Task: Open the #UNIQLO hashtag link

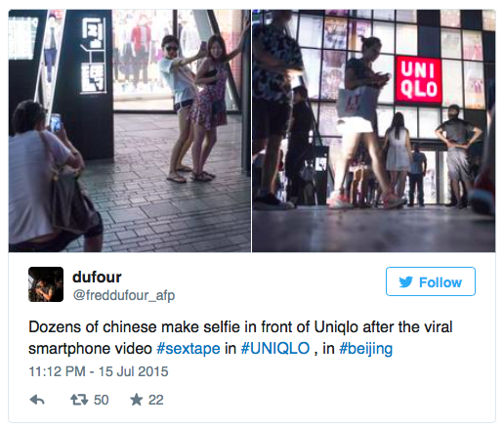Action: pyautogui.click(x=275, y=348)
